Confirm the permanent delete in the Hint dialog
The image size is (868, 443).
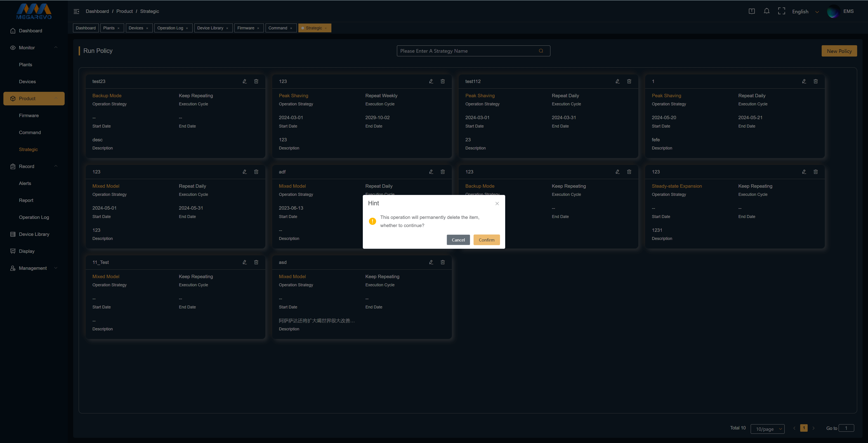coord(486,240)
